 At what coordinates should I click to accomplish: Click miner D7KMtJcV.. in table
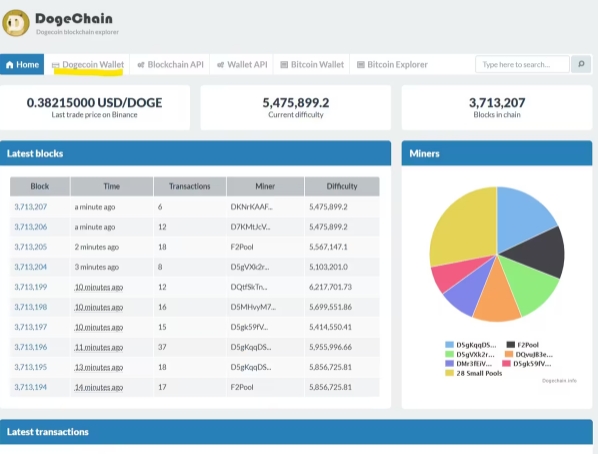point(250,227)
